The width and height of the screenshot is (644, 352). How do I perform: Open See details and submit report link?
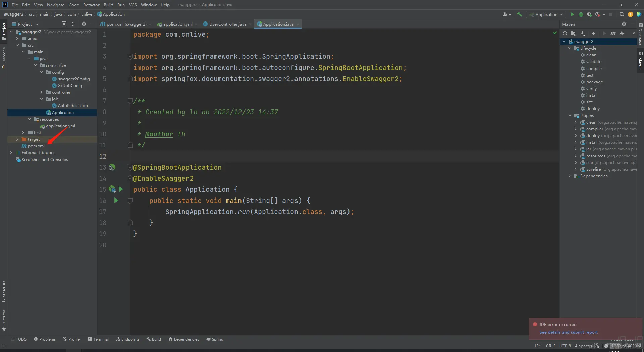[x=569, y=332]
